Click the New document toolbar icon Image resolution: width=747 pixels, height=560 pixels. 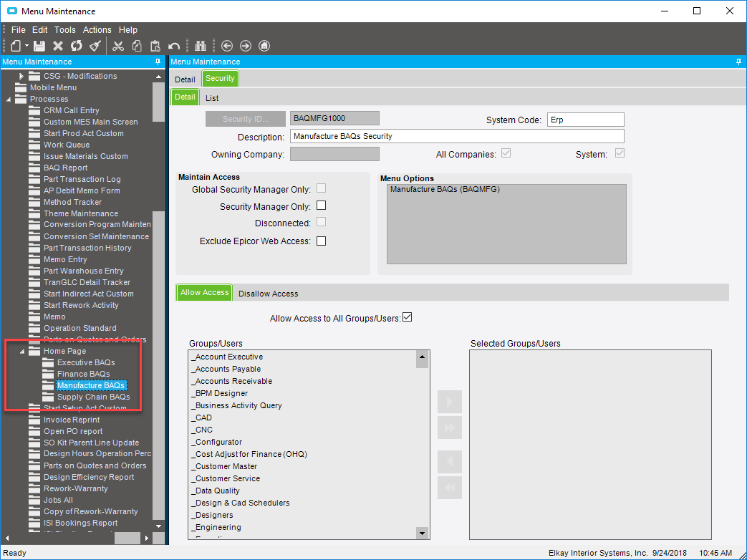point(16,46)
